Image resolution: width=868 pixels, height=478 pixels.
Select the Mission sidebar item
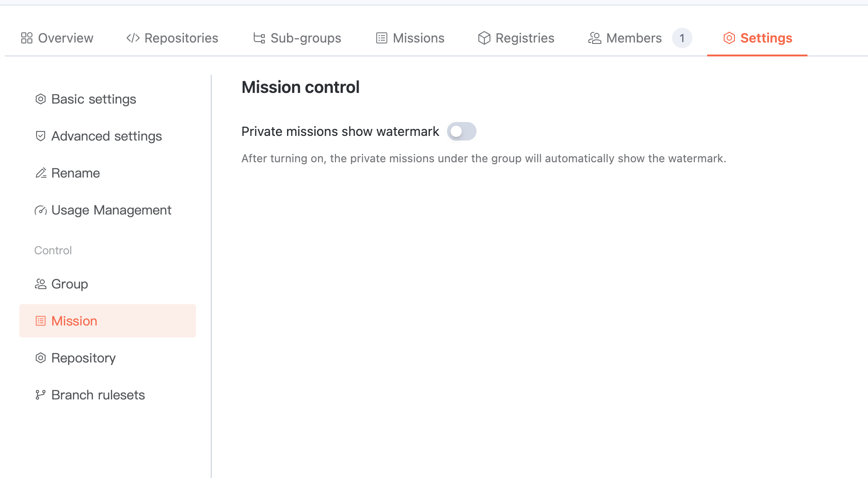coord(74,321)
